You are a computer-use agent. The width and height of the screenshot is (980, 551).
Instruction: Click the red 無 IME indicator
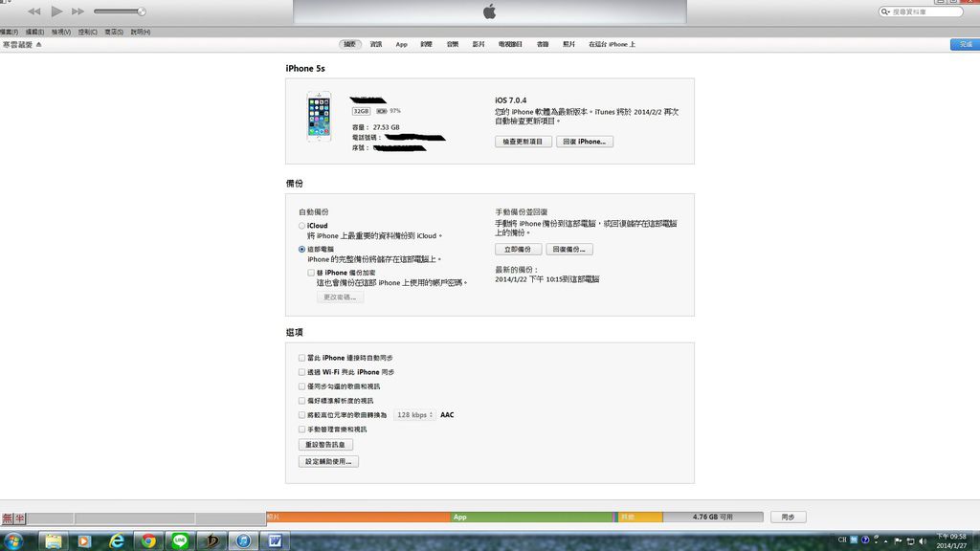[8, 518]
